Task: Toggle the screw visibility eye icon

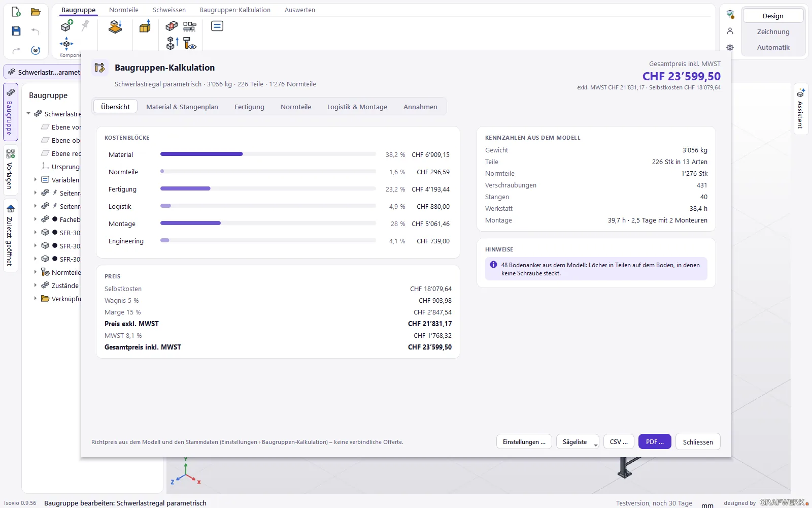Action: (190, 44)
